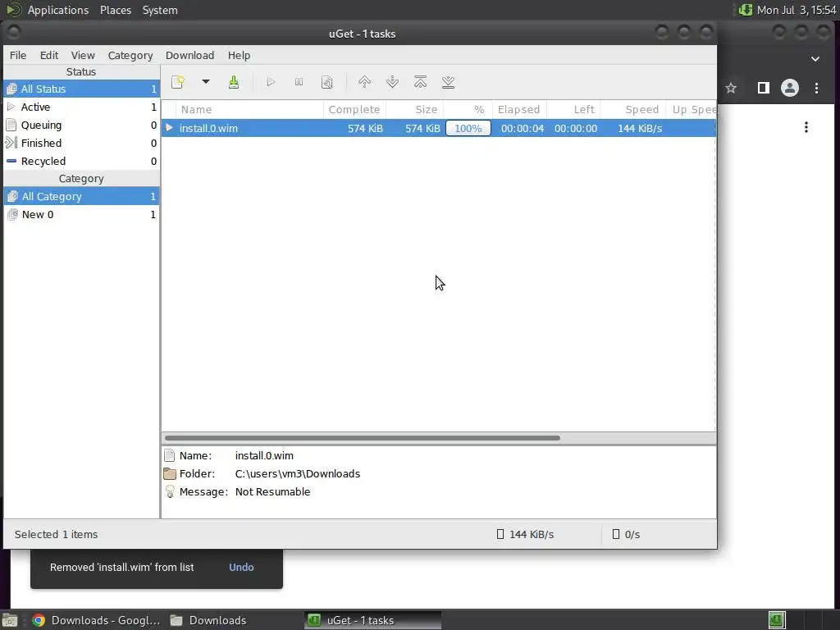This screenshot has width=840, height=630.
Task: Click the Pause toolbar icon
Action: click(299, 82)
